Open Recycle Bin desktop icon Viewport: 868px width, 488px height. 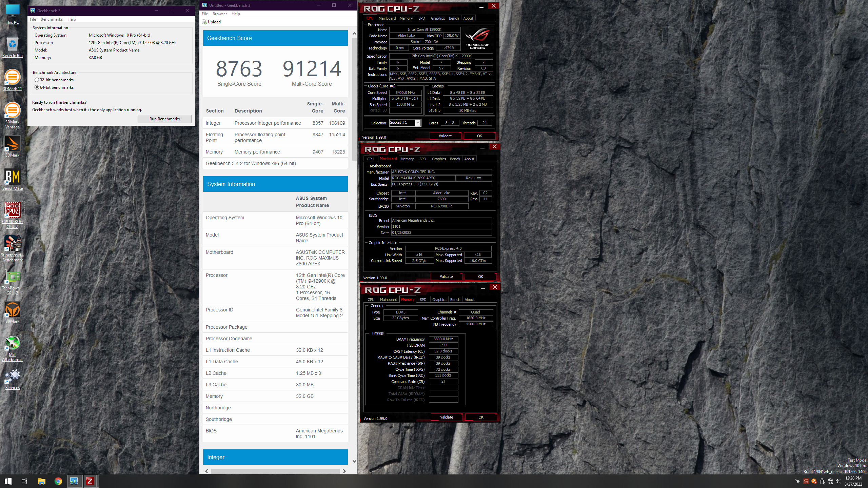[12, 47]
